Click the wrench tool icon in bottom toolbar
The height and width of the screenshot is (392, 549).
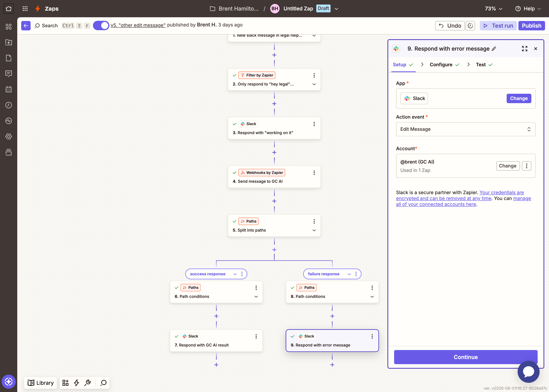point(88,383)
